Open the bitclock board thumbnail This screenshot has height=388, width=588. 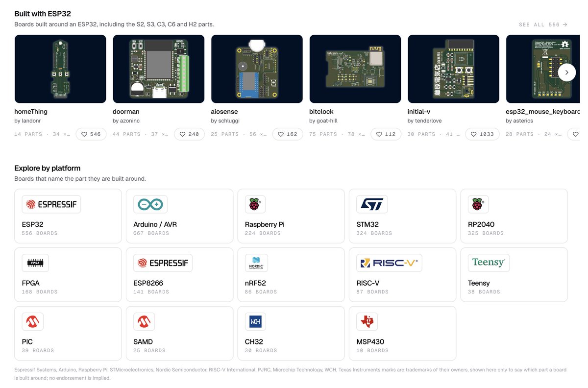(355, 69)
